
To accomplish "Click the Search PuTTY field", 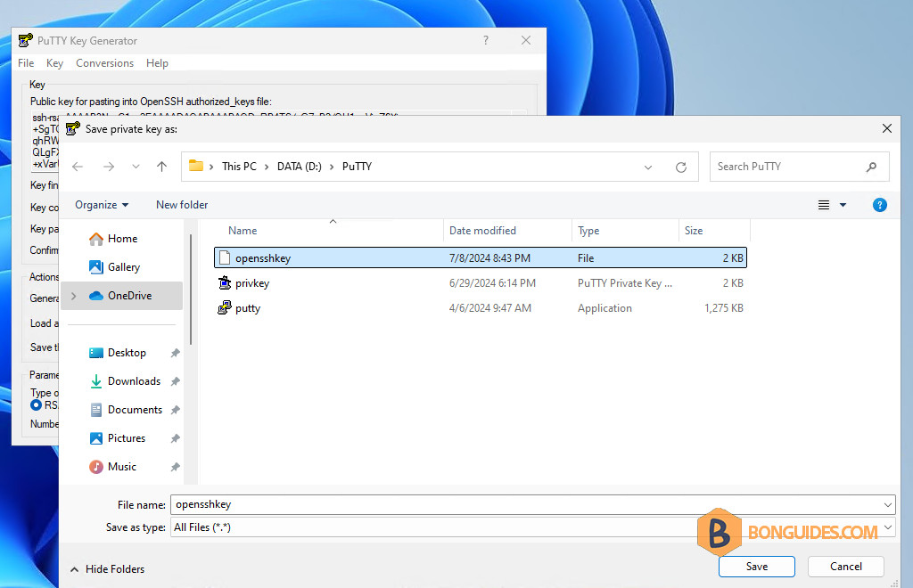I will point(799,167).
